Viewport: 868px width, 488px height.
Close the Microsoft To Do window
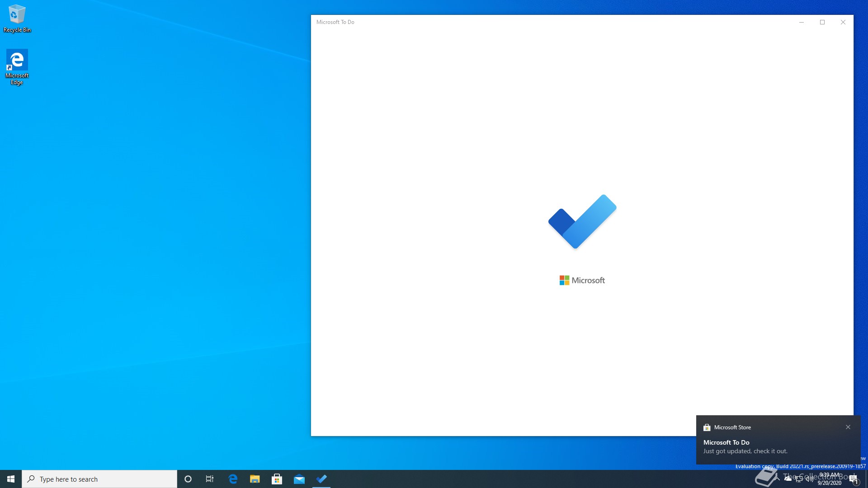coord(843,22)
